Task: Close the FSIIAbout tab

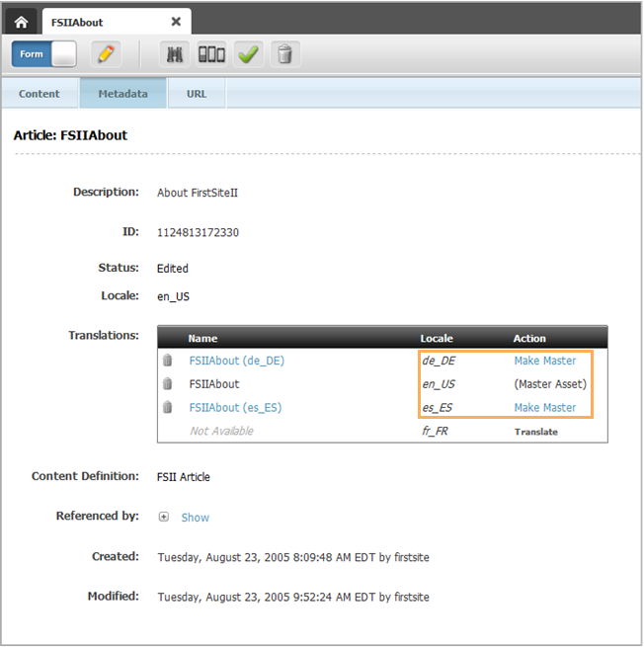Action: (176, 22)
